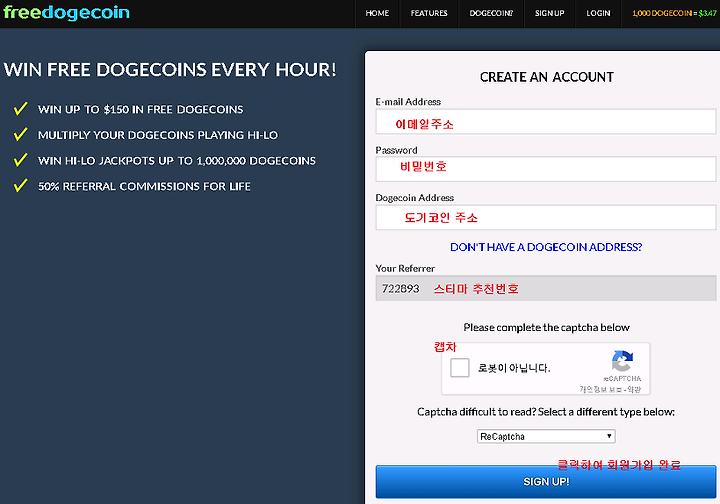The height and width of the screenshot is (504, 720).
Task: Focus the Dogecoin Address field
Action: coord(546,217)
